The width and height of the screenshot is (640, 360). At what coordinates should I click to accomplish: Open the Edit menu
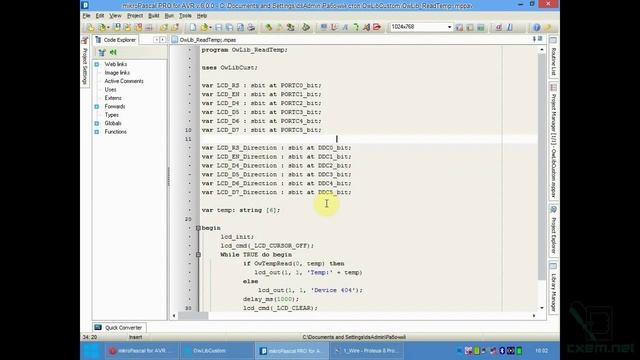point(100,16)
